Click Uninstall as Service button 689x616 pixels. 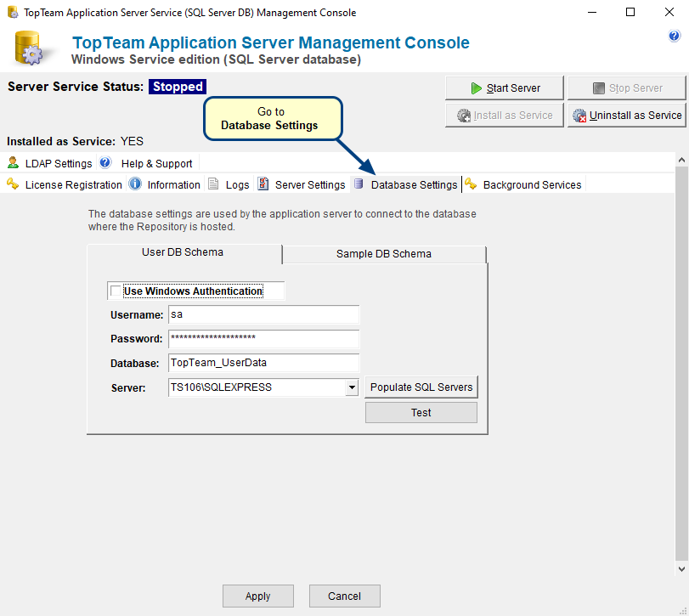[x=627, y=115]
